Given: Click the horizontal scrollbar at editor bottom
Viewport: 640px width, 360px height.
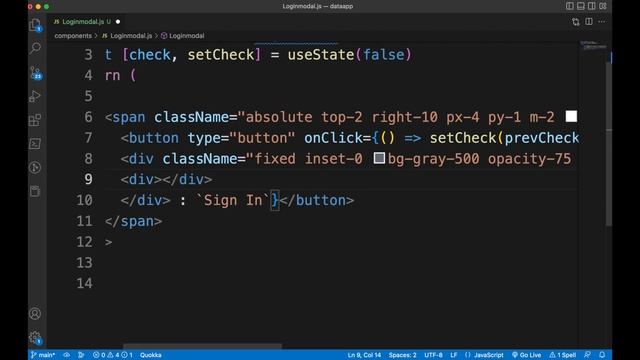Looking at the screenshot, I should click(x=202, y=346).
